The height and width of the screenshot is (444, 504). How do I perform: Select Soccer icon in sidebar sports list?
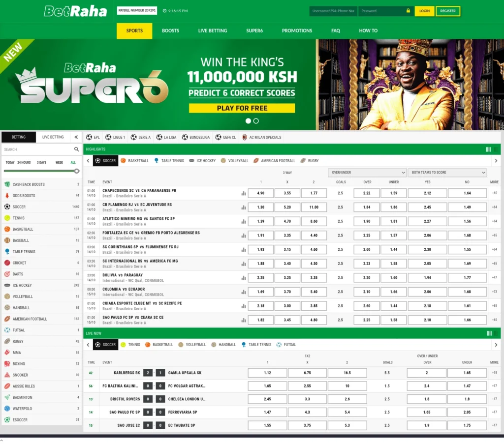click(7, 207)
